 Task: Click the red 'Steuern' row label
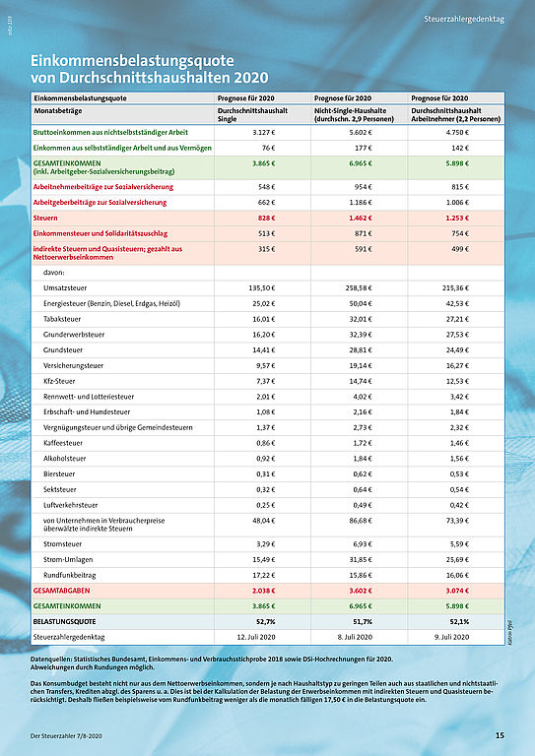click(45, 218)
